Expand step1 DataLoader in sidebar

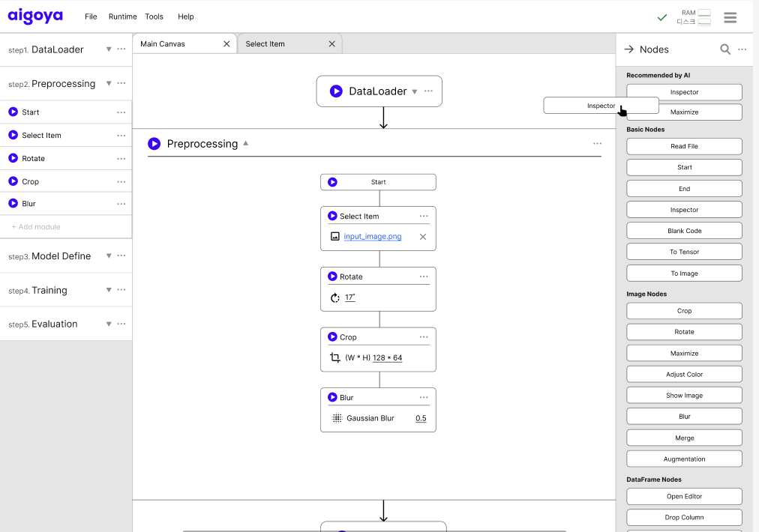(109, 49)
